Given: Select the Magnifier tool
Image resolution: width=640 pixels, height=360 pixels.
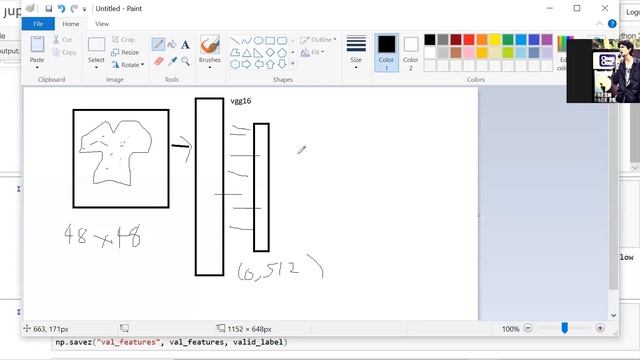Looking at the screenshot, I should click(186, 61).
